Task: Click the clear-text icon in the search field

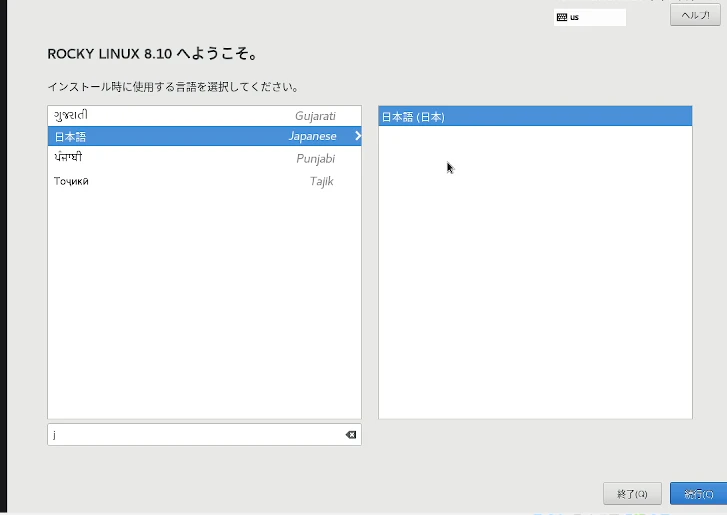Action: [x=351, y=434]
